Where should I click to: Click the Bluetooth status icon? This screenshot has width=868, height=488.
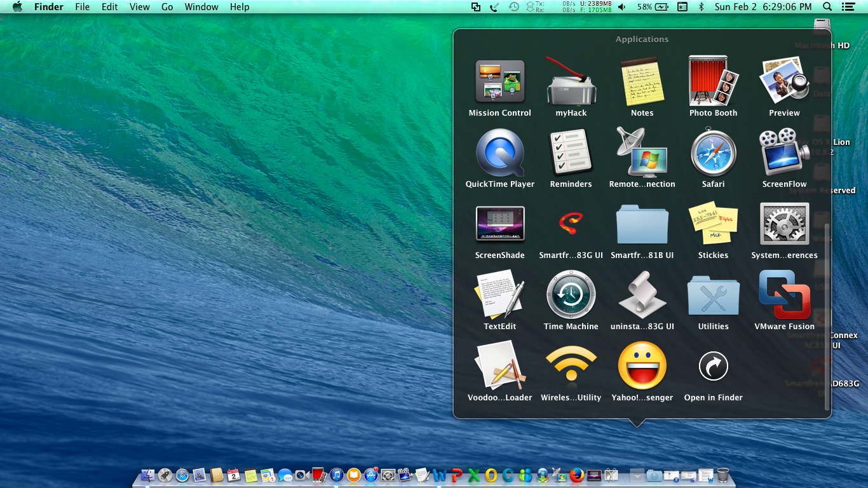click(x=702, y=7)
